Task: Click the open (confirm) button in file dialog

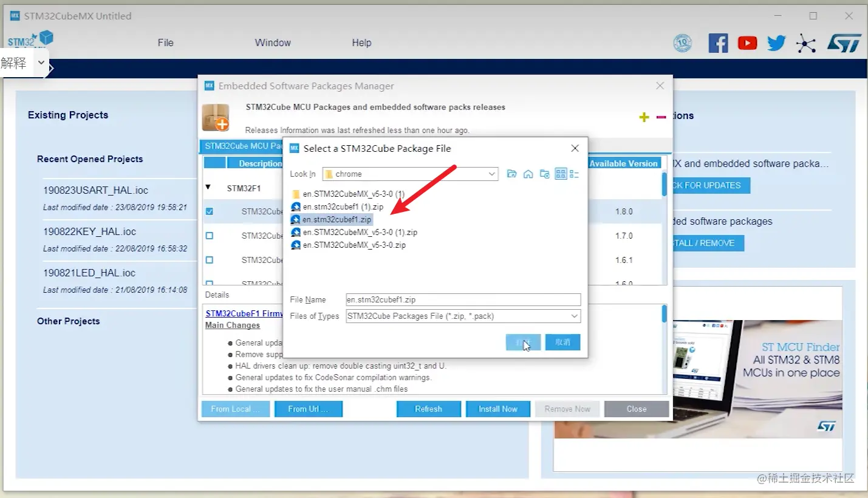Action: (523, 343)
